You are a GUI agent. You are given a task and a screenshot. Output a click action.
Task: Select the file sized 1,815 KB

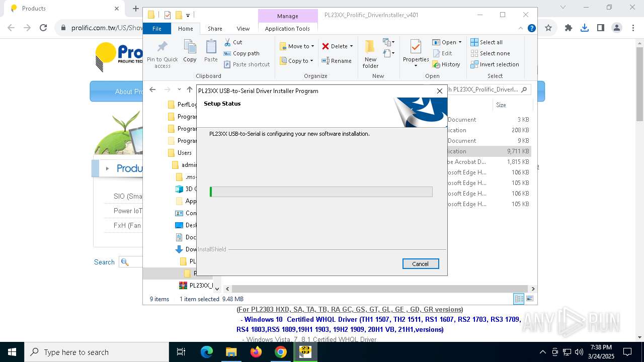pos(488,161)
